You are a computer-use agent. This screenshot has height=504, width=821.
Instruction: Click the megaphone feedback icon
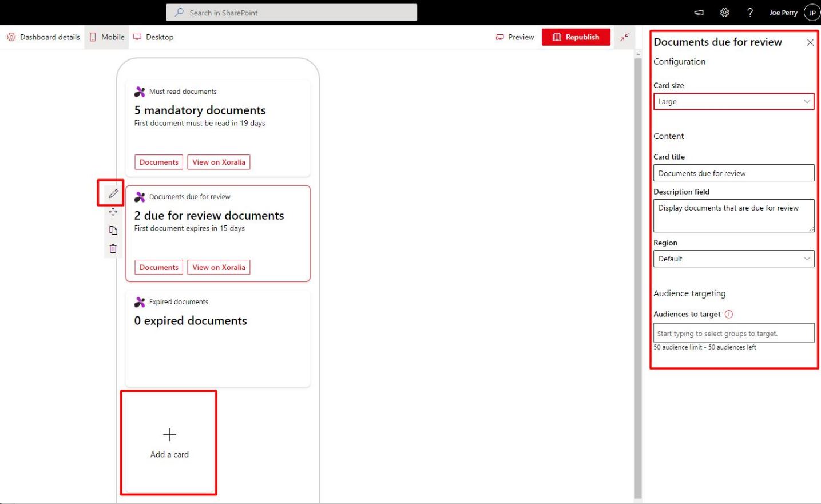click(x=699, y=12)
